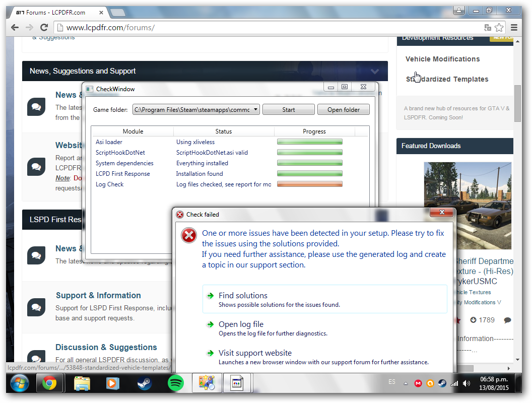The width and height of the screenshot is (532, 403).
Task: Open Windows Explorer folder from taskbar
Action: coord(82,383)
